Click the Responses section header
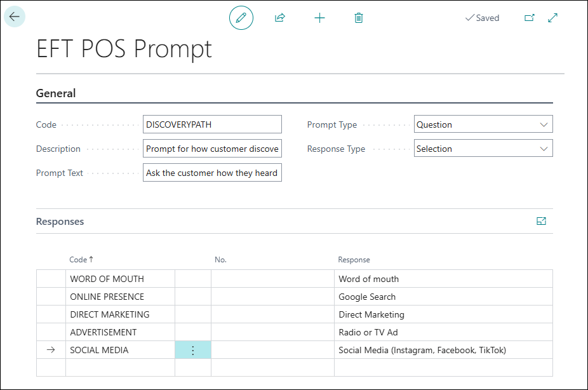This screenshot has height=390, width=588. tap(60, 222)
